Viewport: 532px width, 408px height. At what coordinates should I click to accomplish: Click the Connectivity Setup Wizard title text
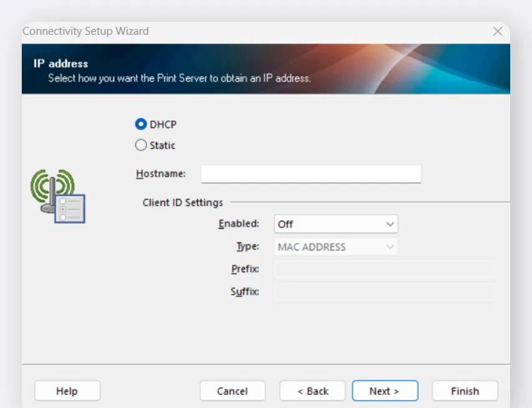pos(85,31)
